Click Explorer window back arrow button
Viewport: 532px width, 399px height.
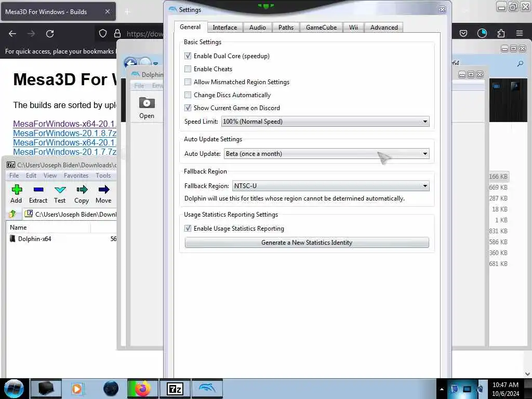[130, 63]
